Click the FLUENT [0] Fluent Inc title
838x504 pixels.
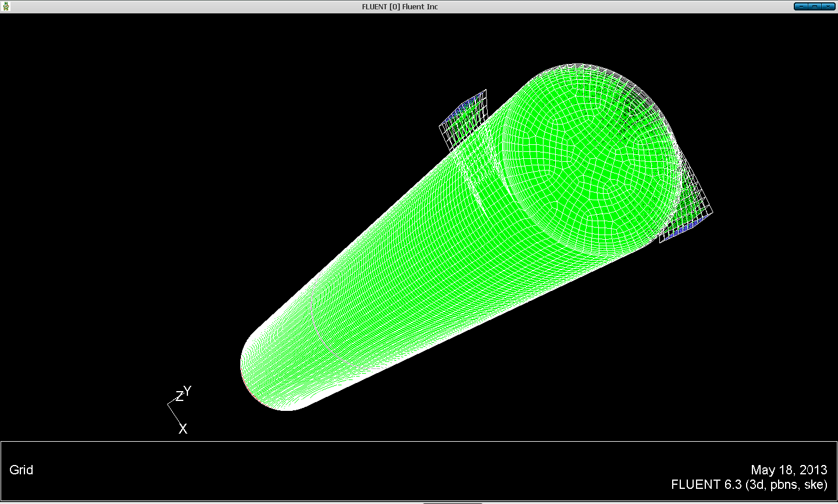(400, 6)
